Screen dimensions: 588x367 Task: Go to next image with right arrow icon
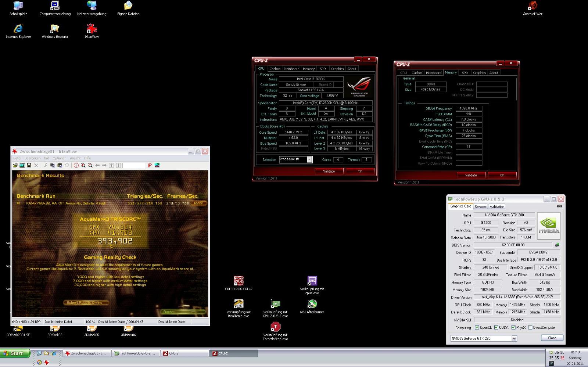[104, 165]
